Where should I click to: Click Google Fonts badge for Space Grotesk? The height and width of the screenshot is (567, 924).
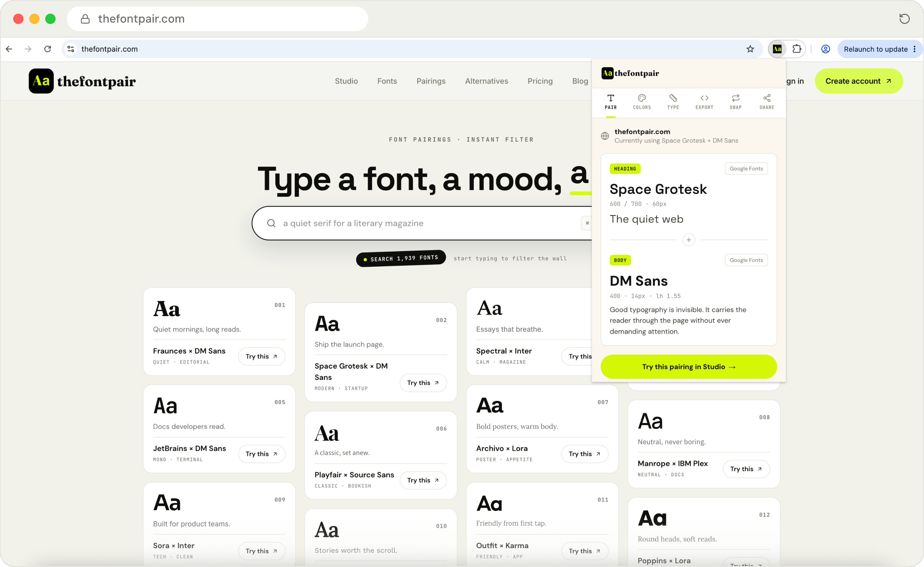point(746,169)
